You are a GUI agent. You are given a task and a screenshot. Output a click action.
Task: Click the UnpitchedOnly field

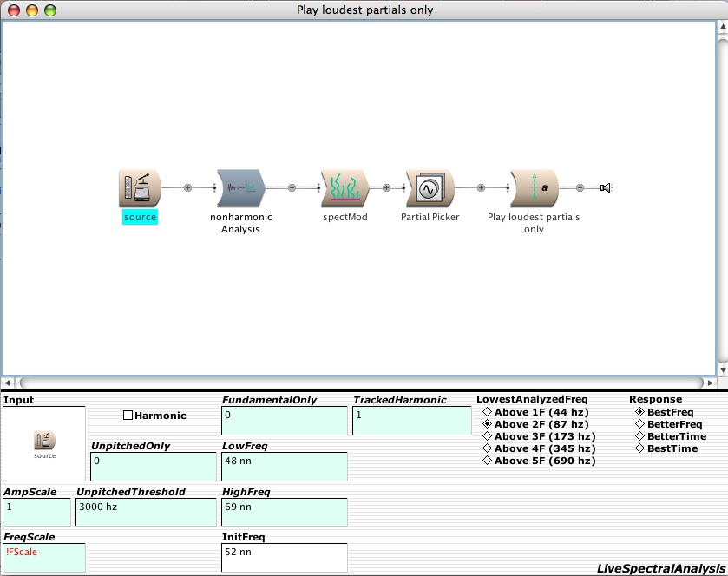154,467
